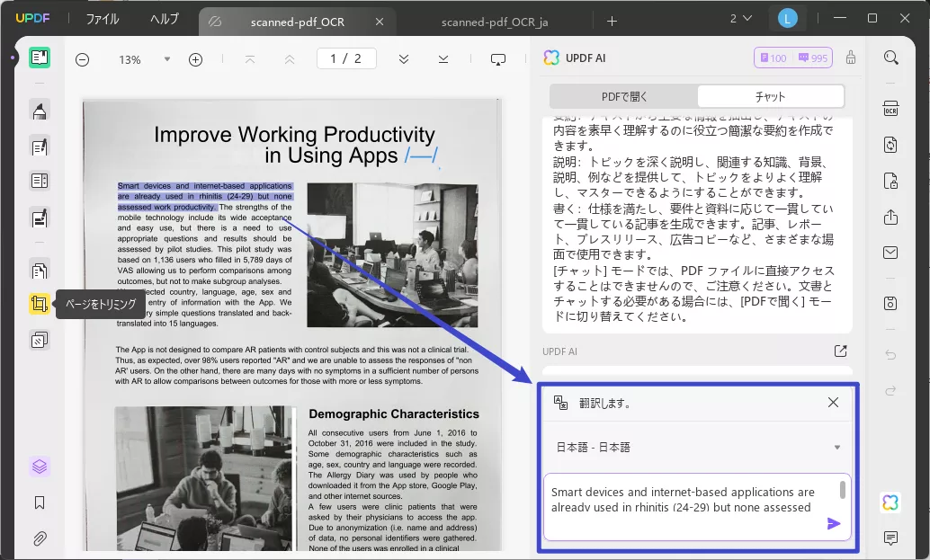Click the Redo arrow
This screenshot has width=930, height=560.
890,391
